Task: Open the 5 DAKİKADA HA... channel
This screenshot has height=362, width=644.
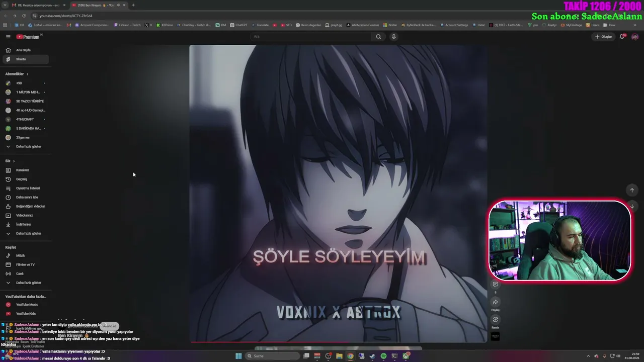Action: click(26, 128)
